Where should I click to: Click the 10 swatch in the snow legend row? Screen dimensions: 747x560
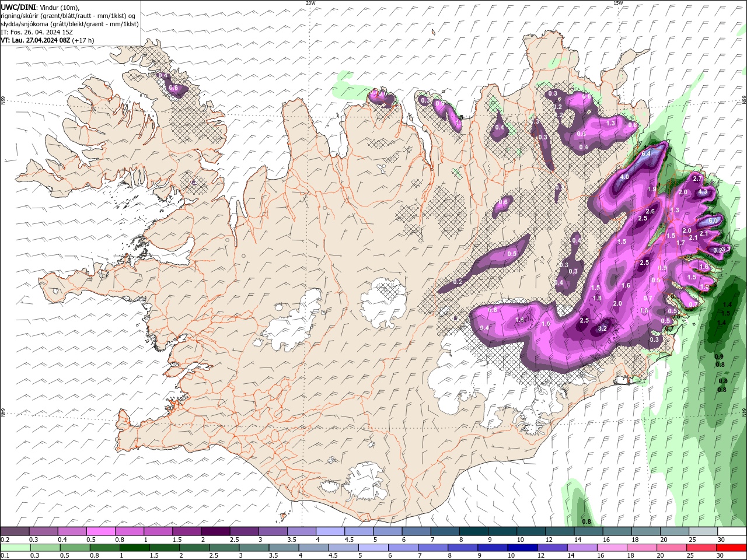[530, 531]
